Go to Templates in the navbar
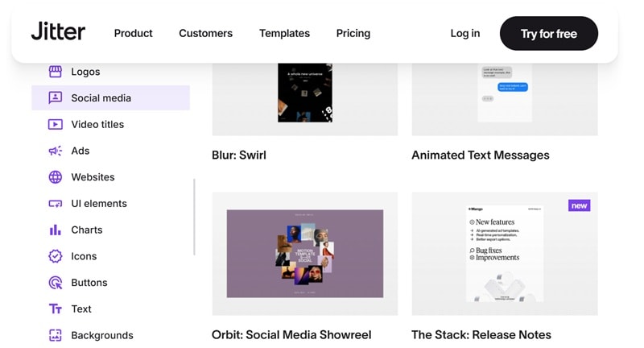The height and width of the screenshot is (348, 644). [x=285, y=33]
